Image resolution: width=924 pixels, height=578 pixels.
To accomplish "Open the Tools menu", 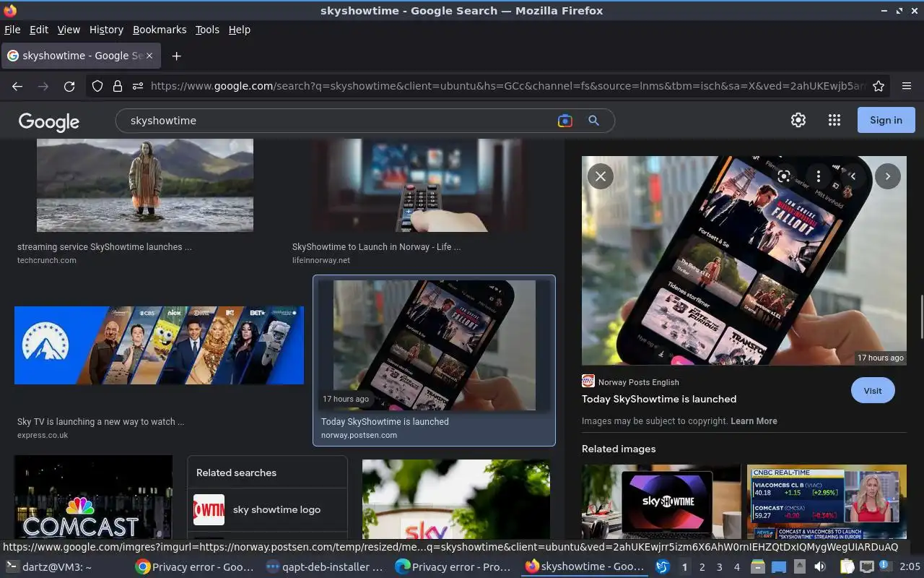I will [x=207, y=30].
